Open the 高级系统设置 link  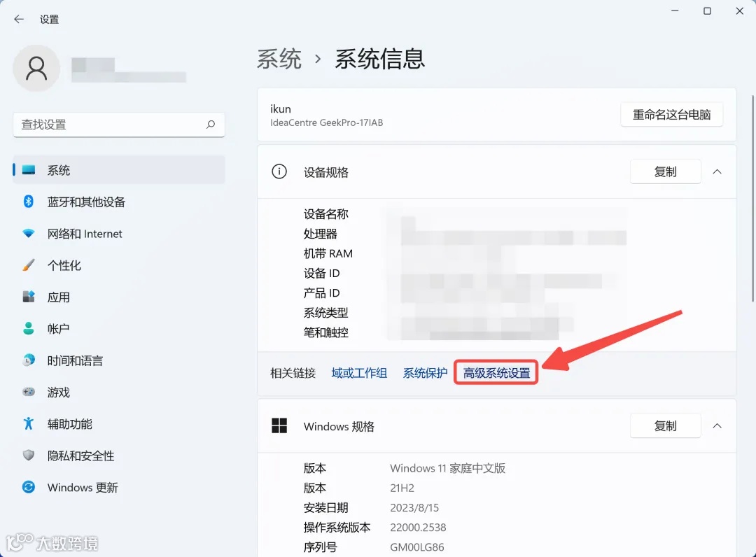pyautogui.click(x=496, y=373)
